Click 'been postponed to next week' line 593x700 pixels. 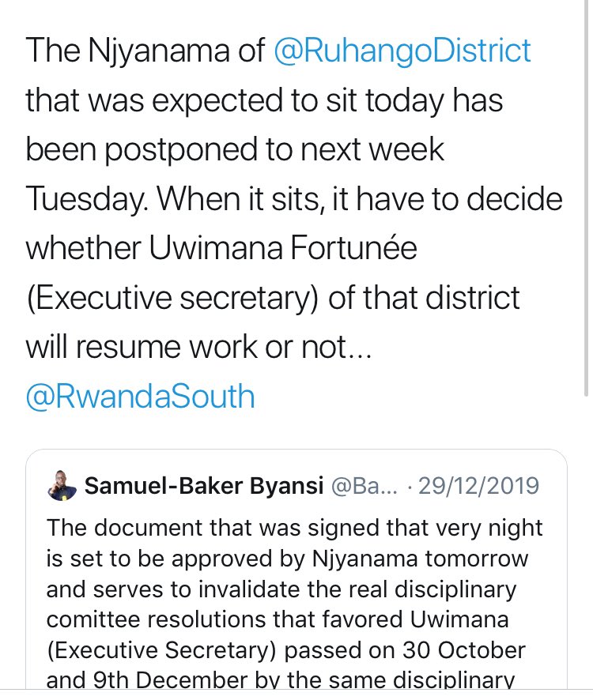tap(235, 149)
